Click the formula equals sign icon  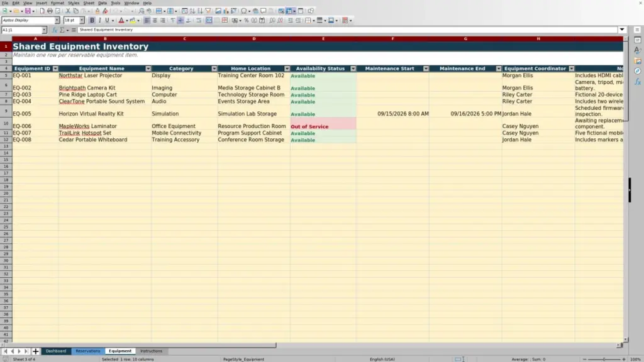(74, 30)
